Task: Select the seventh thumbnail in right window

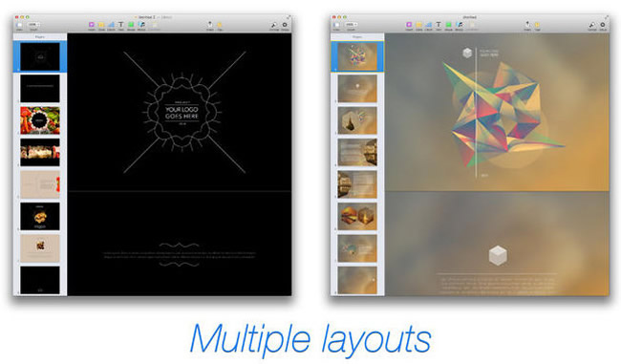Action: click(x=357, y=248)
